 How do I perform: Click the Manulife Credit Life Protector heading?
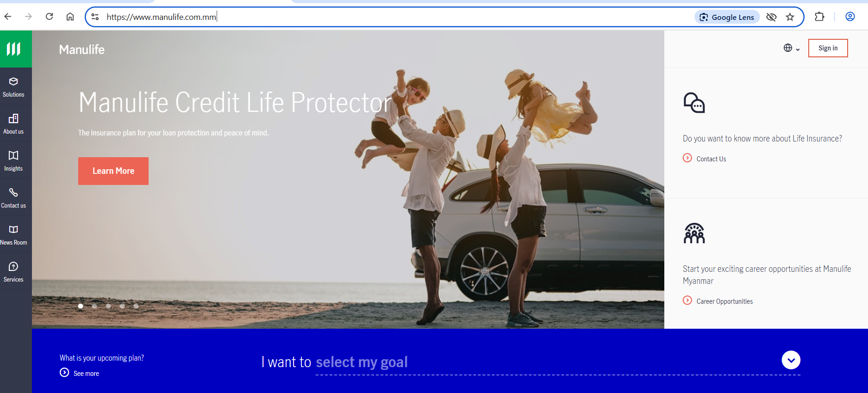click(x=235, y=102)
